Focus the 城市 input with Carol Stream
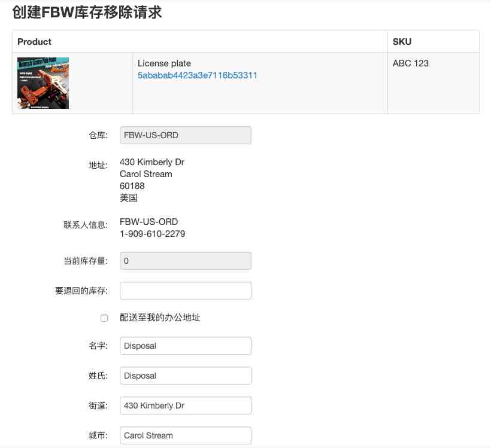This screenshot has height=448, width=491. (186, 435)
